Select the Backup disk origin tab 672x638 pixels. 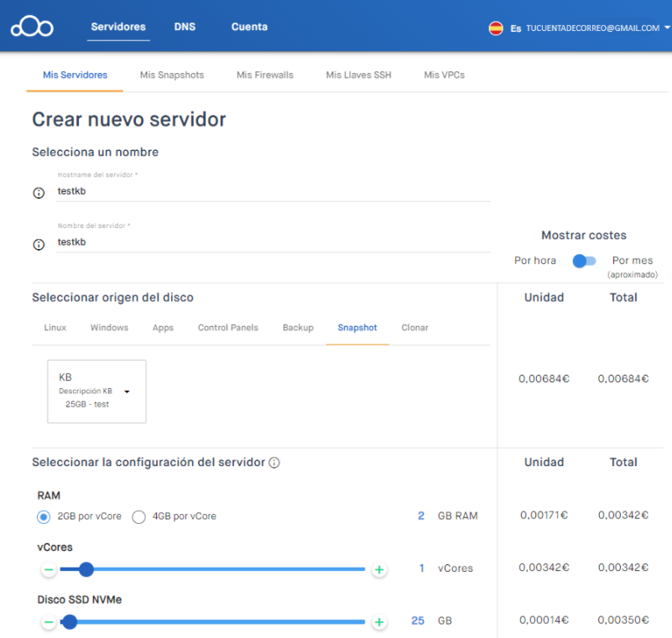[x=298, y=328]
